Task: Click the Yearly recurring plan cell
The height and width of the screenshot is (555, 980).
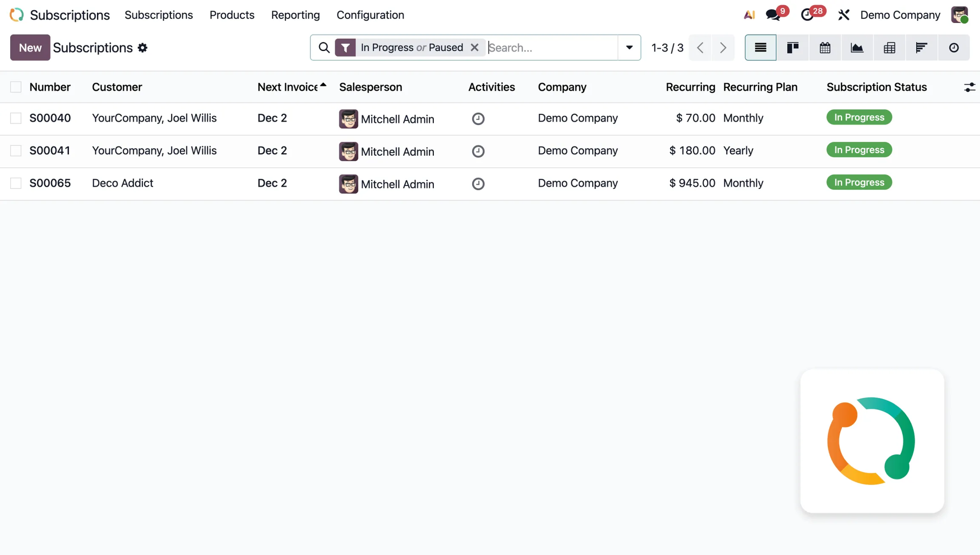Action: pos(738,151)
